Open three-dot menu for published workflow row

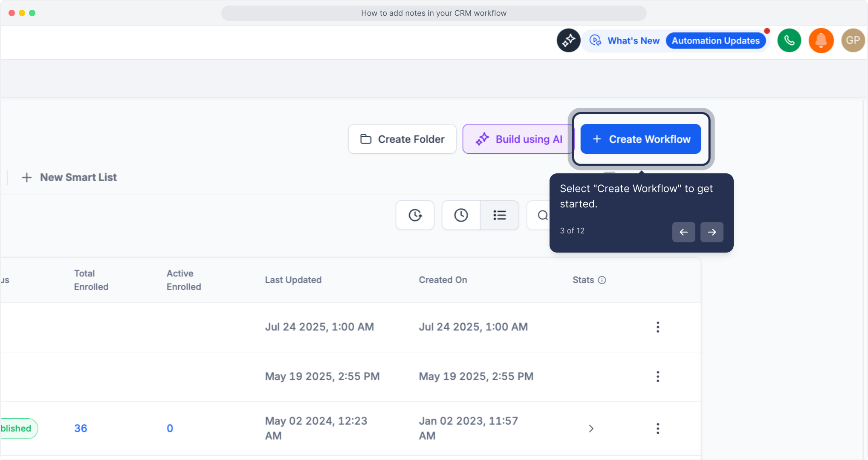[x=658, y=428]
